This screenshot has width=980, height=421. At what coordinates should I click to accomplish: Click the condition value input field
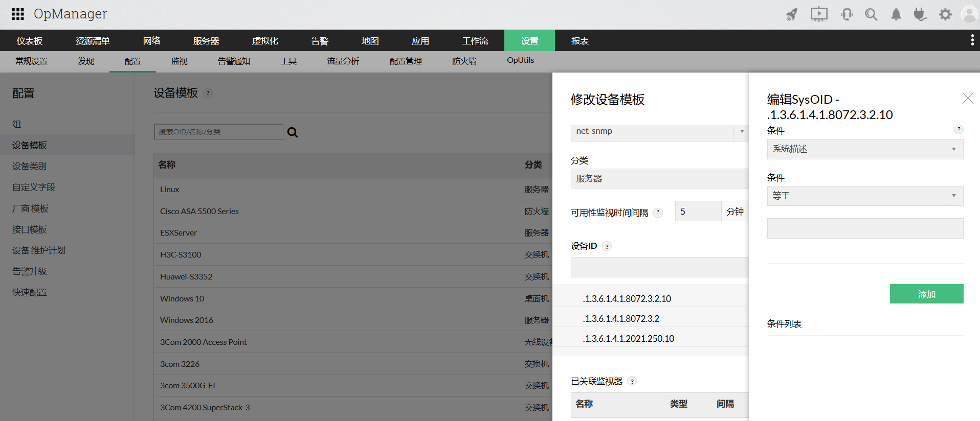[865, 228]
